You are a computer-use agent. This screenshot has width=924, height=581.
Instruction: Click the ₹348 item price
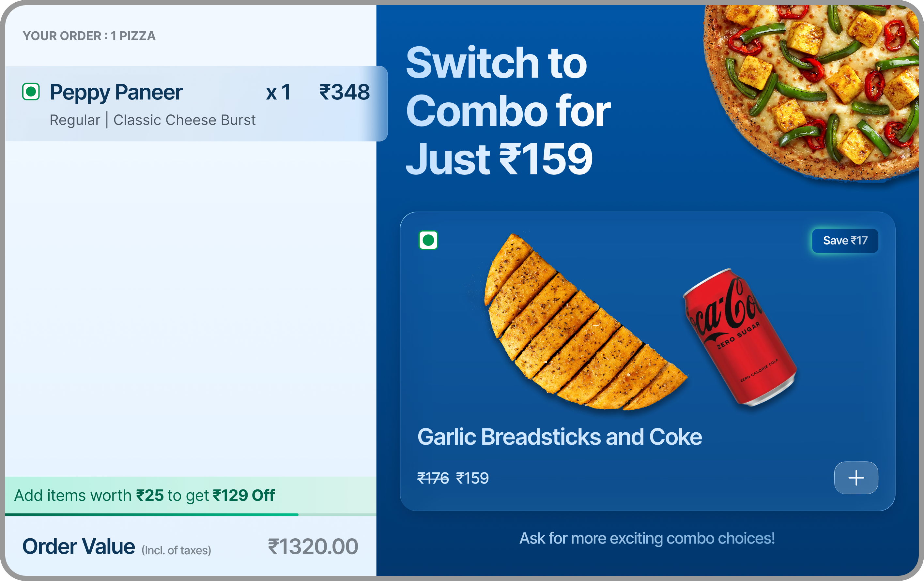click(x=345, y=92)
